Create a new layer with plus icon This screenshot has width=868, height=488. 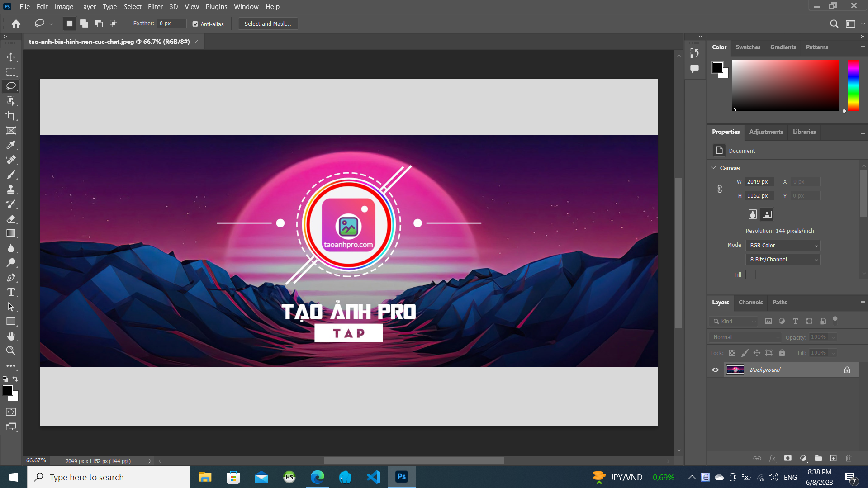pyautogui.click(x=833, y=458)
